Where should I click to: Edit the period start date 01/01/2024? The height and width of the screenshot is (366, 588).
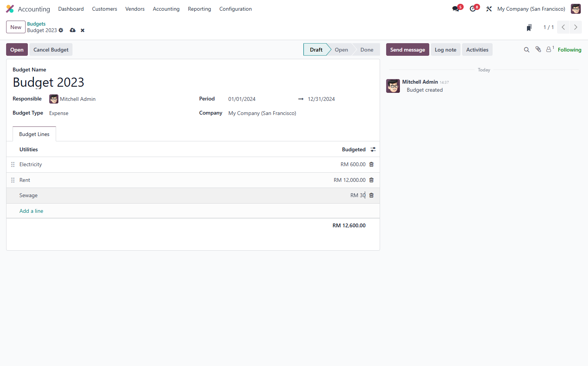tap(242, 99)
